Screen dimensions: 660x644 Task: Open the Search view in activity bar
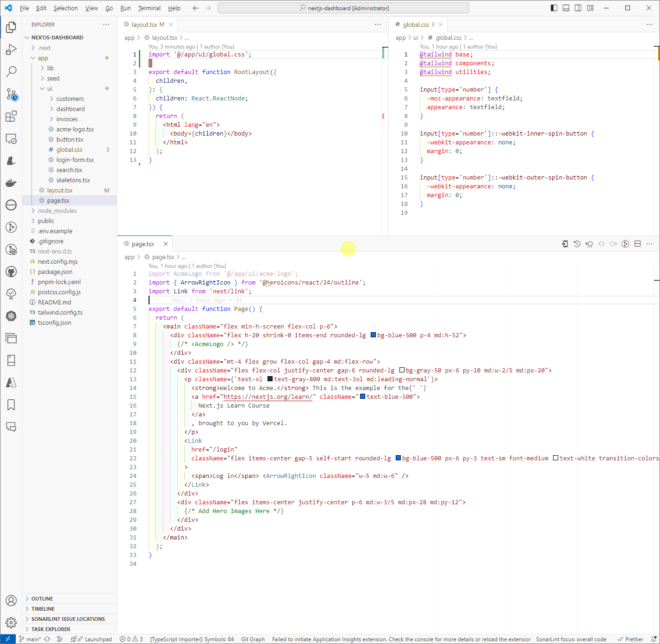(11, 71)
